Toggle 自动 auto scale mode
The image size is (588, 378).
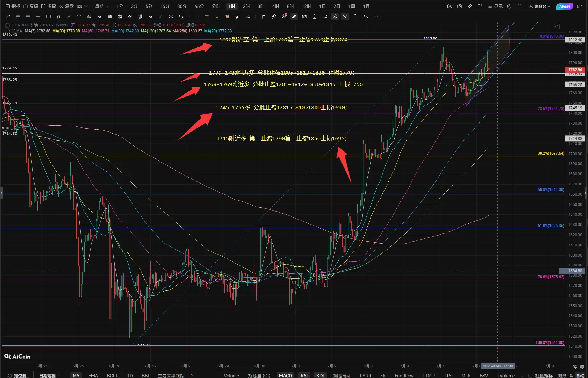[580, 375]
